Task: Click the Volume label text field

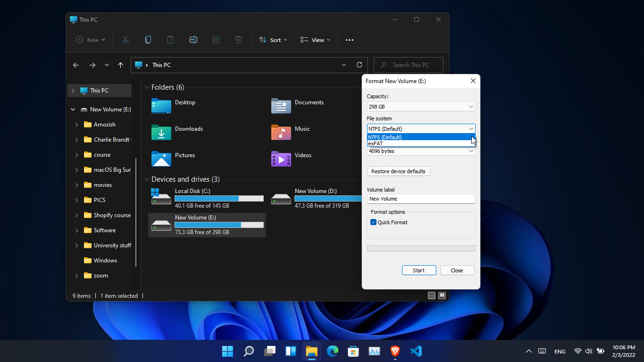Action: point(421,199)
